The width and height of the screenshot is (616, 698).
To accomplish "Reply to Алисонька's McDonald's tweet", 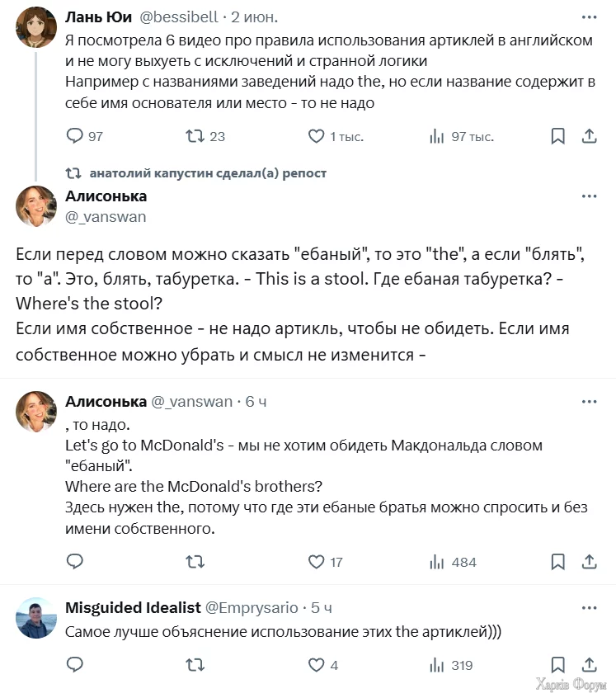I will [x=75, y=562].
